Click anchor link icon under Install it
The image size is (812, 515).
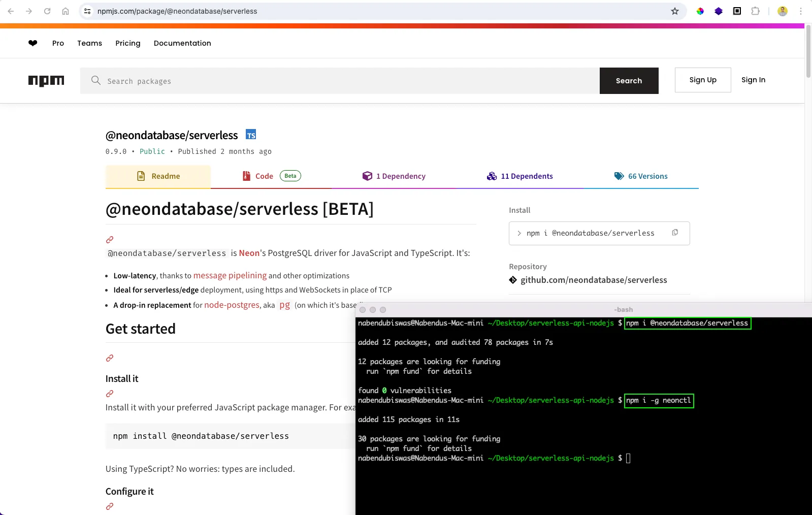109,394
